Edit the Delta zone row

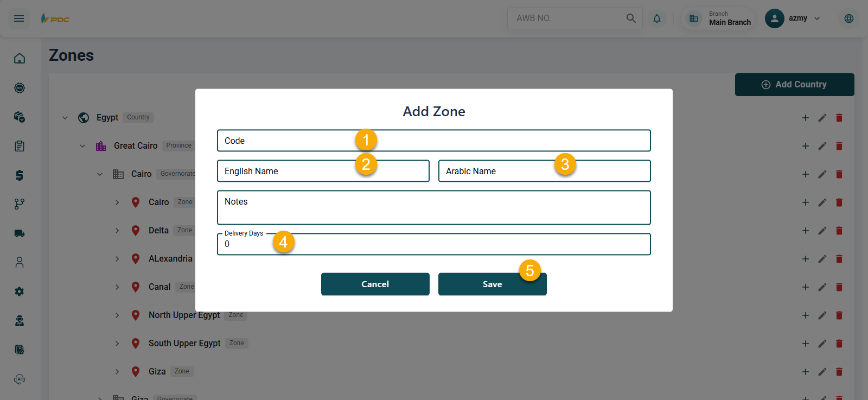(x=822, y=231)
